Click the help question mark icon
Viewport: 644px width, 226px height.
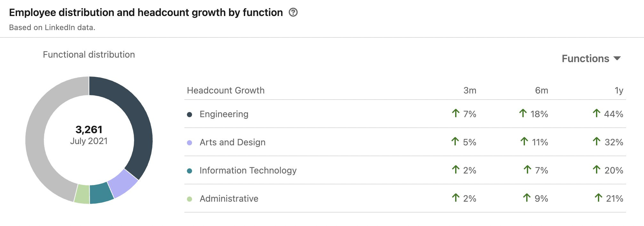click(293, 12)
